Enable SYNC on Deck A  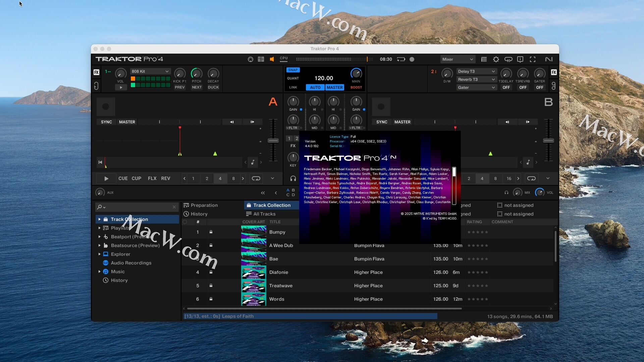(x=106, y=122)
